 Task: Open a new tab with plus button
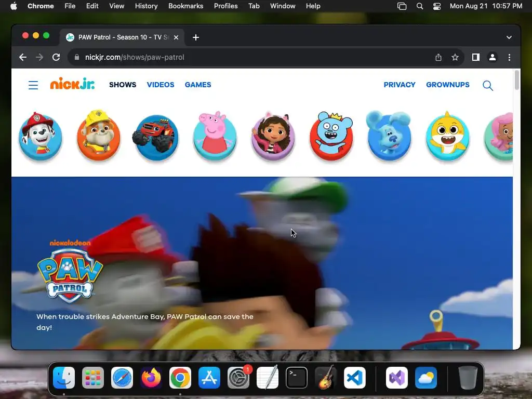coord(196,37)
